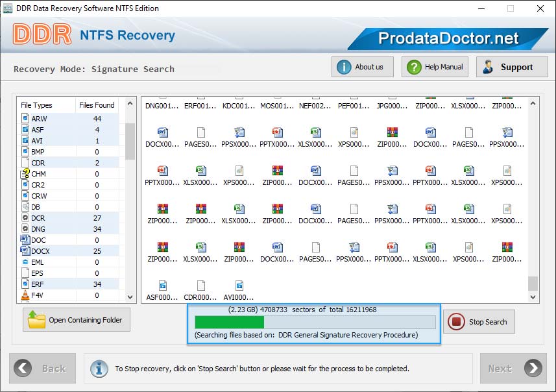
Task: Select the DOCX file type icon
Action: (x=25, y=251)
